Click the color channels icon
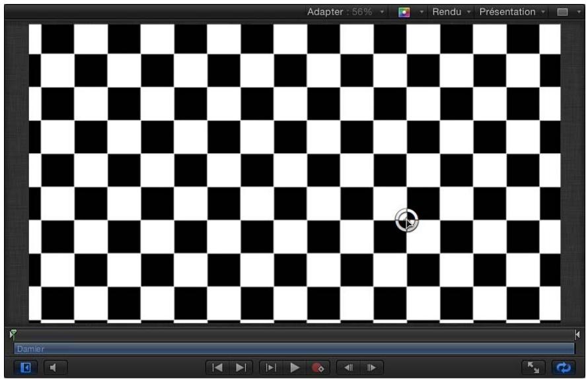This screenshot has height=379, width=588. tap(404, 13)
